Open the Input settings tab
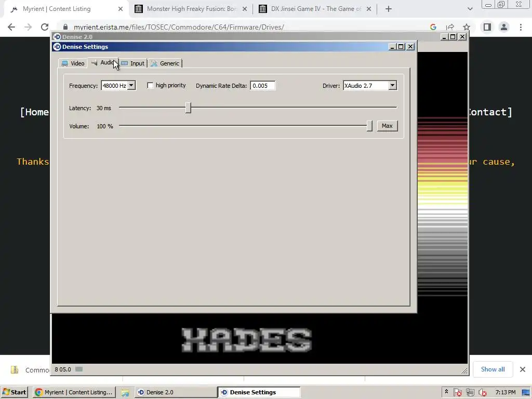This screenshot has height=399, width=532. [x=133, y=63]
